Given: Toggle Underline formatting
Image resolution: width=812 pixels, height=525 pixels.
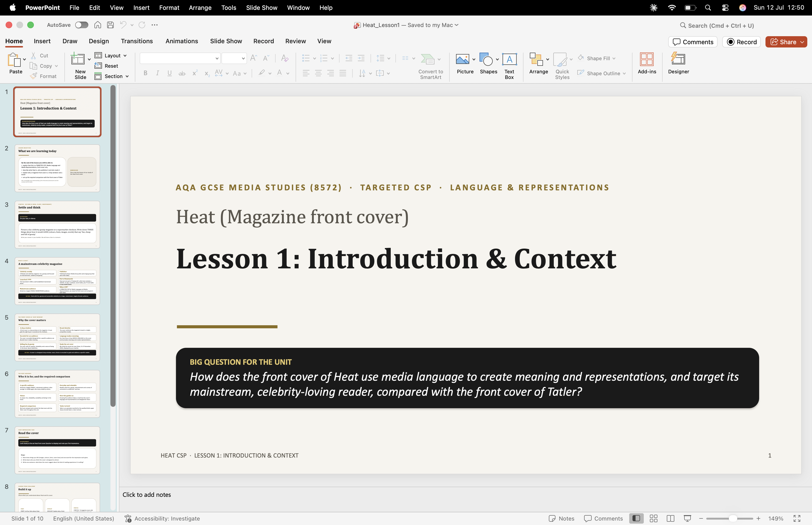Looking at the screenshot, I should (170, 73).
